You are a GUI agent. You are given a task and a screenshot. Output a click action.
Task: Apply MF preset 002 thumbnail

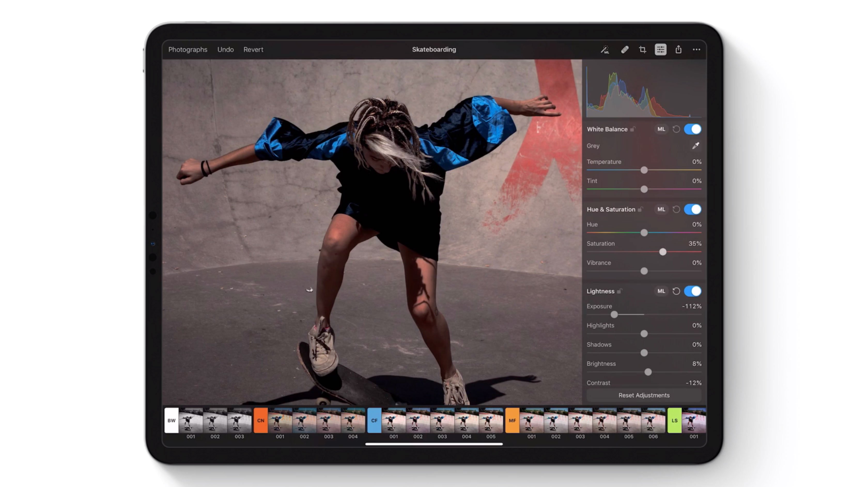pos(556,421)
